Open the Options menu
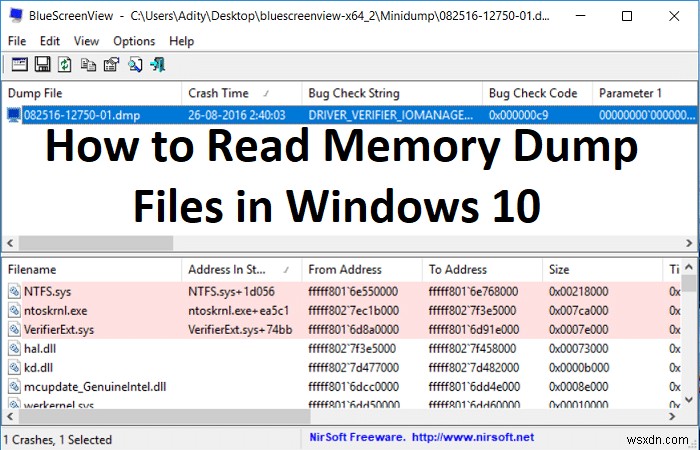This screenshot has width=700, height=450. click(134, 41)
